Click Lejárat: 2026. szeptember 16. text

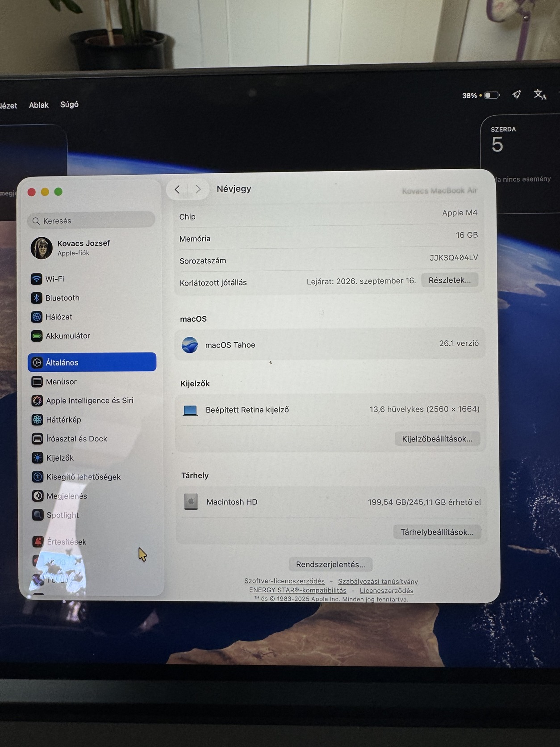(x=361, y=281)
